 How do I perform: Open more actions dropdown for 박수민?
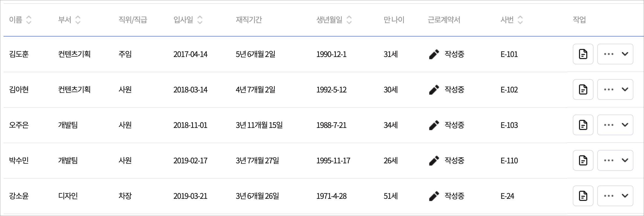[x=615, y=160]
